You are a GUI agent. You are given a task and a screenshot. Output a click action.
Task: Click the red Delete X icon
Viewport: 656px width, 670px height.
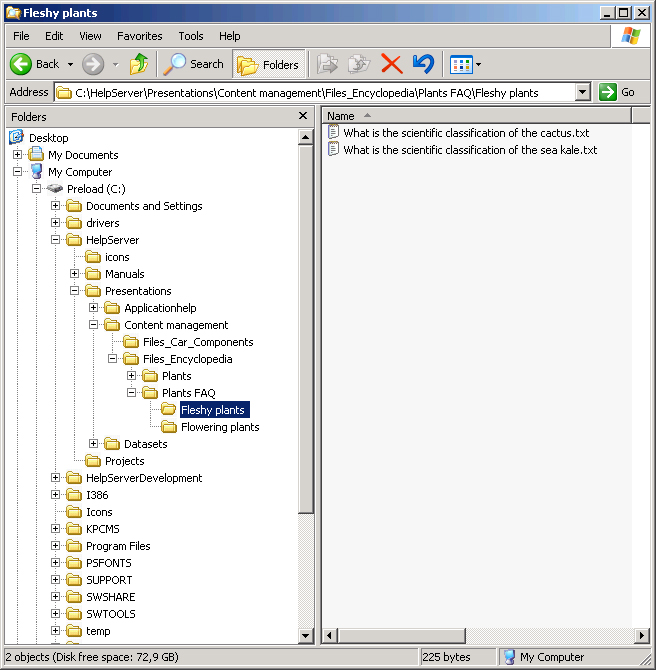391,64
